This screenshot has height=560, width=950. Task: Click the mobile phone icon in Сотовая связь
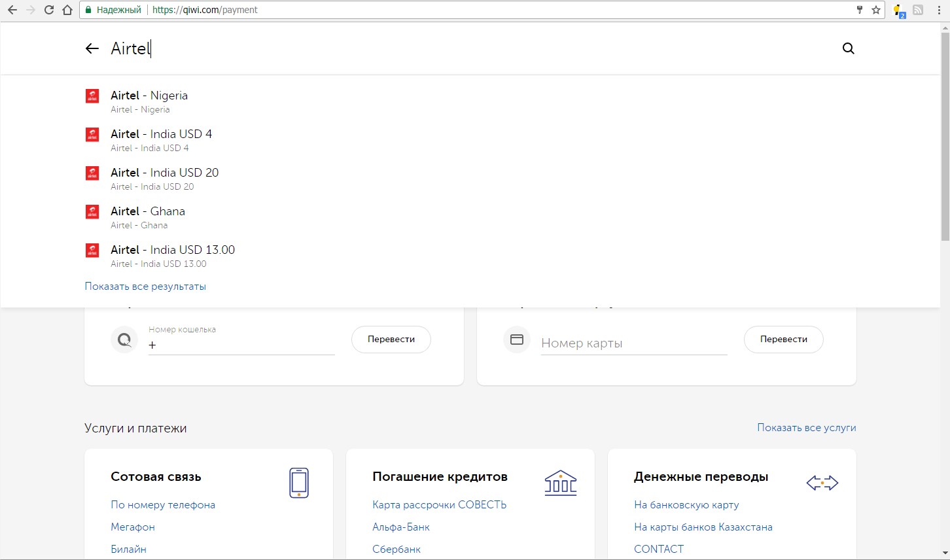[x=299, y=483]
